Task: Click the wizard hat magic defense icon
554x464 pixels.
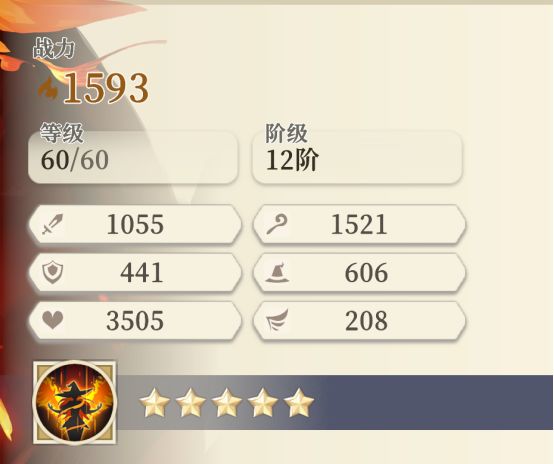Action: (277, 272)
